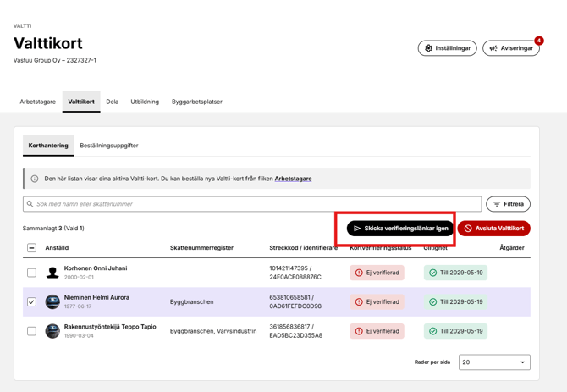The image size is (567, 392).
Task: Click the name Nieminen Helmi Aurora
Action: click(96, 298)
